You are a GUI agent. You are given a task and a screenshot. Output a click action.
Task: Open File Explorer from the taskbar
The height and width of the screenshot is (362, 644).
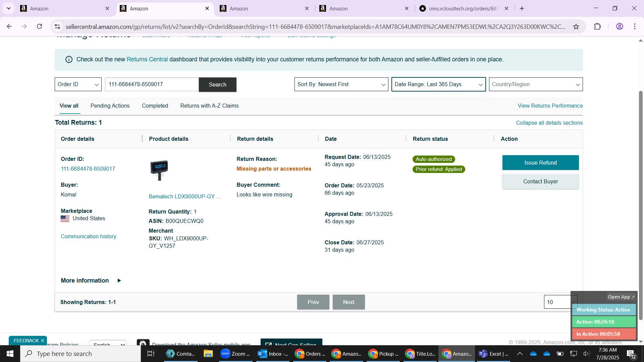tap(208, 354)
